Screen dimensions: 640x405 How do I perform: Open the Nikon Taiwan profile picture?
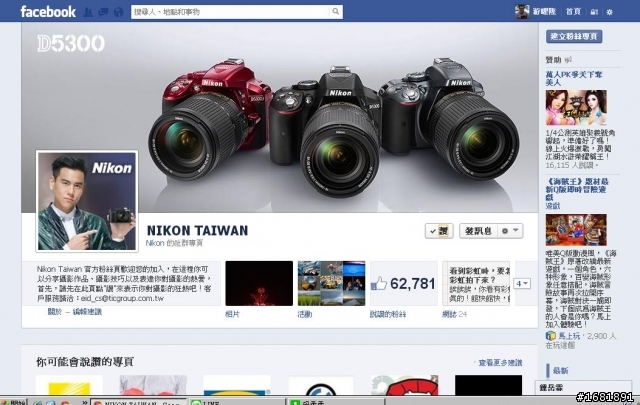[87, 200]
